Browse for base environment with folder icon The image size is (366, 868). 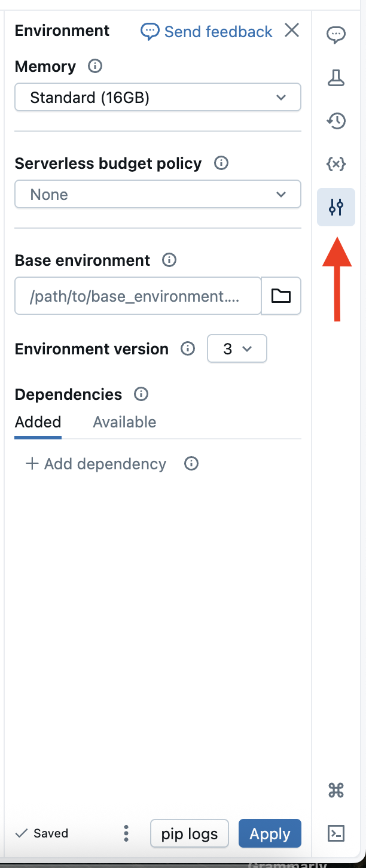pos(281,295)
